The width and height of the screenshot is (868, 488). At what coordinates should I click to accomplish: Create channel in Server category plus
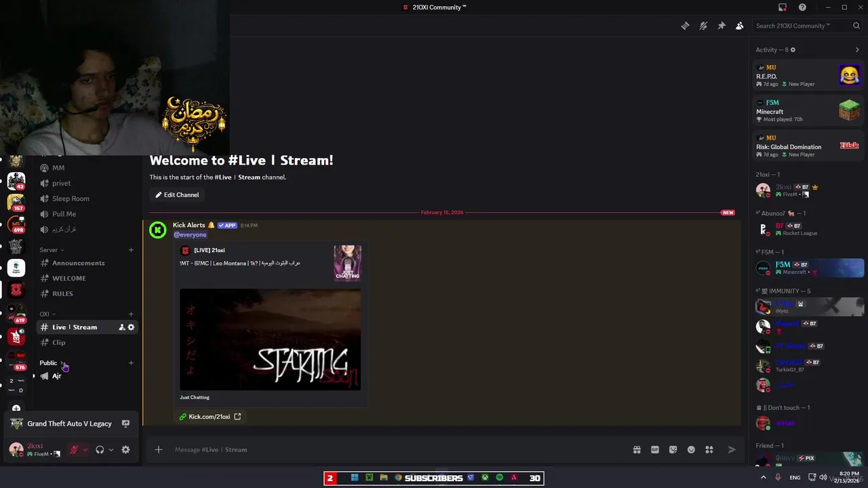pos(131,250)
